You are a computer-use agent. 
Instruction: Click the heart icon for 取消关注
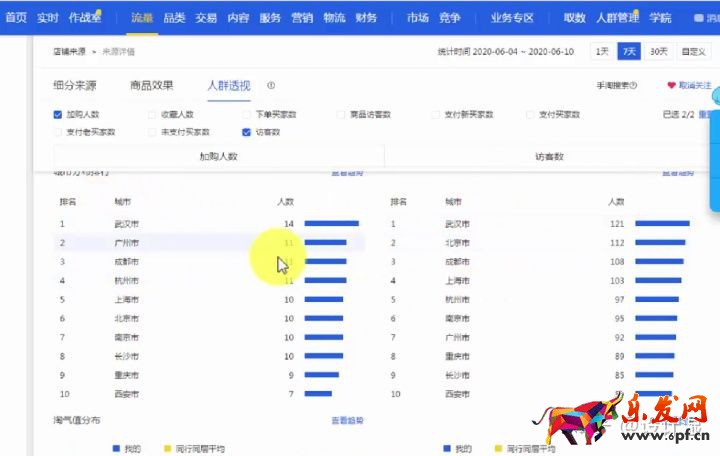pos(671,86)
